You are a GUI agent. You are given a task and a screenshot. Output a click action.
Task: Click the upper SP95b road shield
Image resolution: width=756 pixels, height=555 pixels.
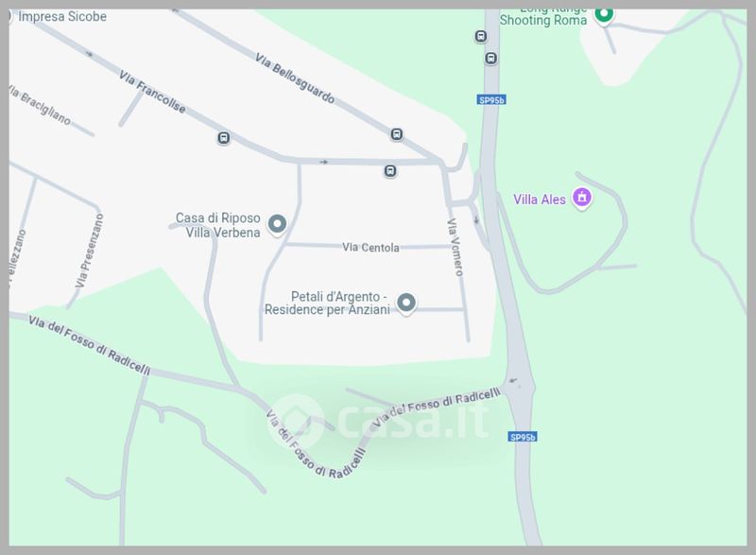[491, 100]
